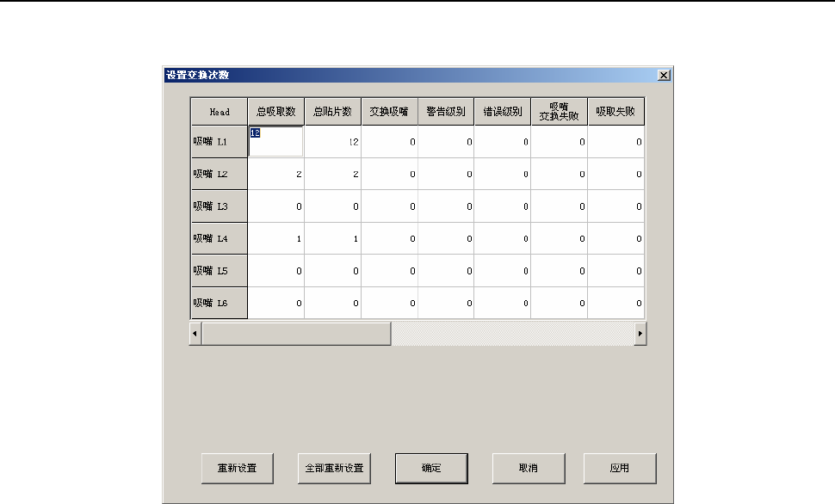Select the 交换吸嘴 column header
Image resolution: width=835 pixels, height=504 pixels.
389,112
